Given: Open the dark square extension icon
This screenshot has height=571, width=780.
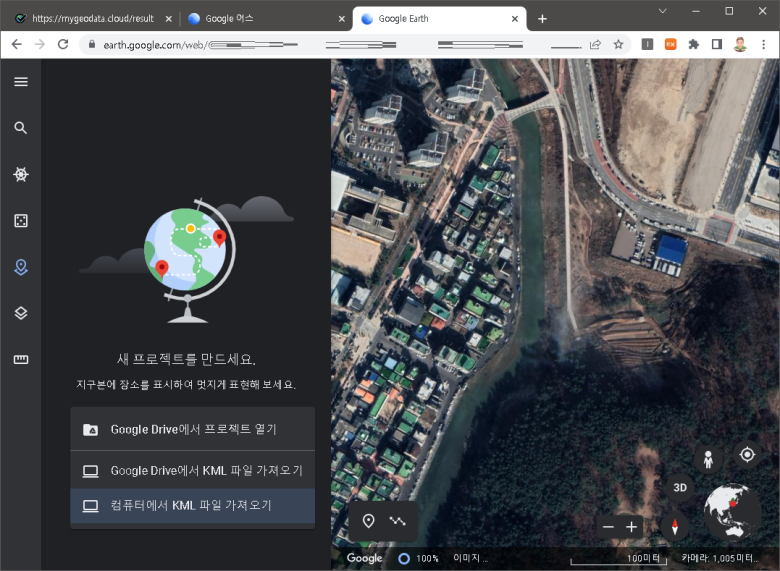Looking at the screenshot, I should coord(647,44).
